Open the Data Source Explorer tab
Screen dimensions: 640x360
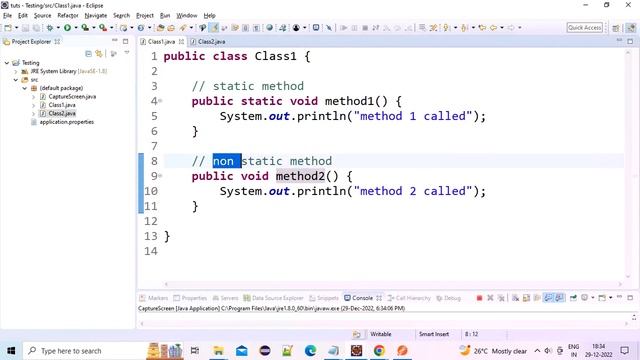click(273, 298)
